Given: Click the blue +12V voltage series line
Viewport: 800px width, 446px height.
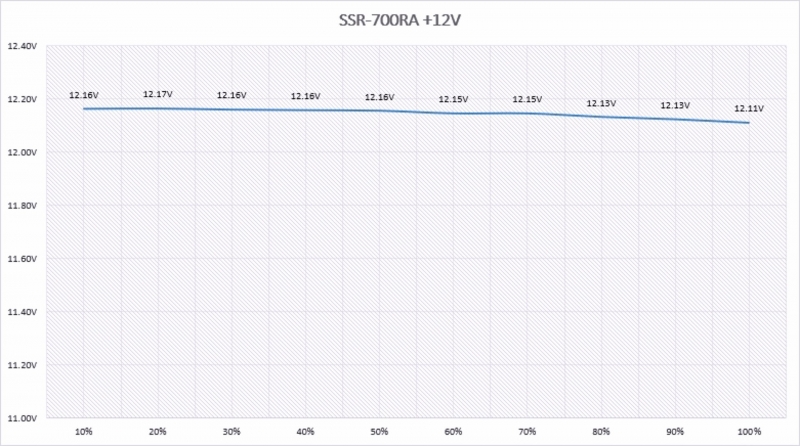Looking at the screenshot, I should tap(416, 112).
